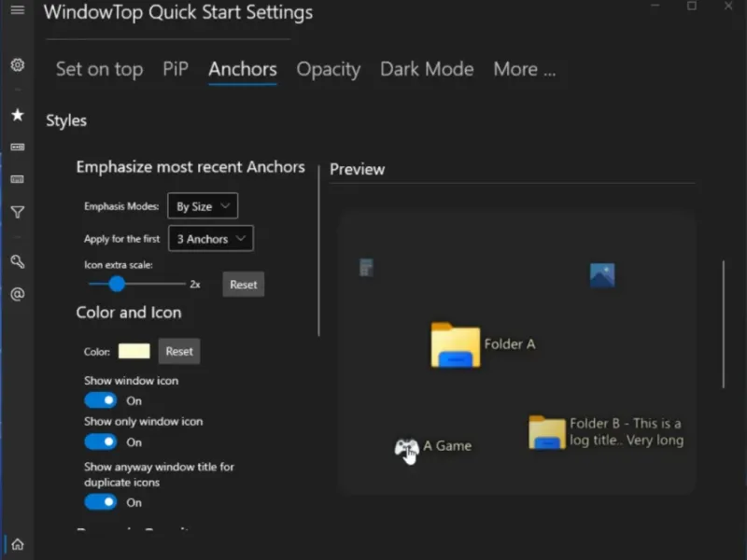This screenshot has width=747, height=560.
Task: Disable Show only window icon toggle
Action: coord(101,441)
